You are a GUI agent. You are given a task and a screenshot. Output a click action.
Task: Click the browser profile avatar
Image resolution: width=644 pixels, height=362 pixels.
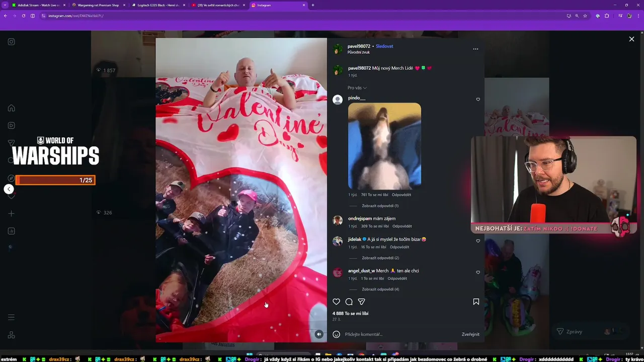[x=629, y=16]
